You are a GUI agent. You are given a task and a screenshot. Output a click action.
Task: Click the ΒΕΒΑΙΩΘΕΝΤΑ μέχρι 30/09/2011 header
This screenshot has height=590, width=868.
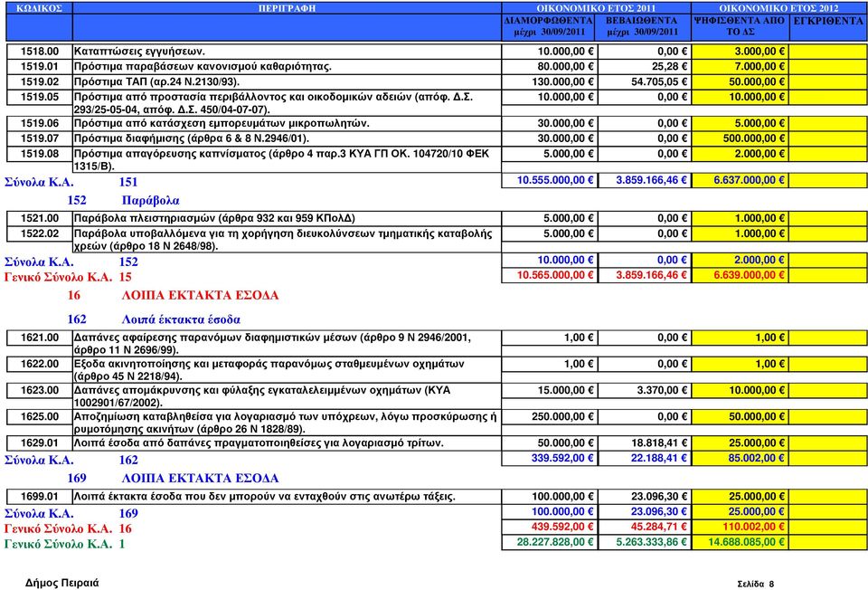[x=643, y=26]
